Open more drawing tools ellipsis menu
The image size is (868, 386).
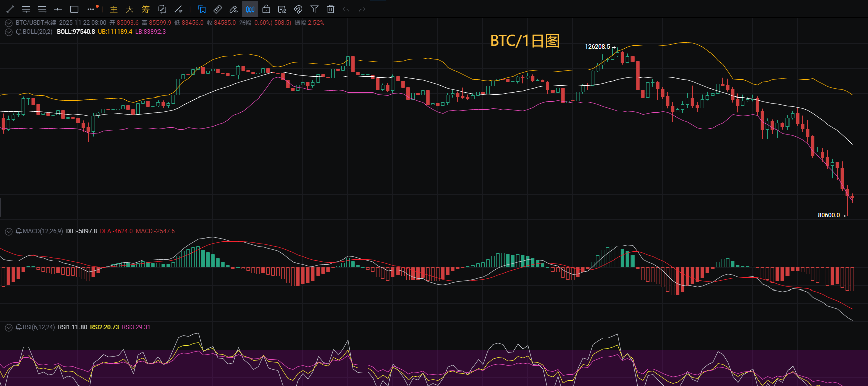tap(91, 9)
